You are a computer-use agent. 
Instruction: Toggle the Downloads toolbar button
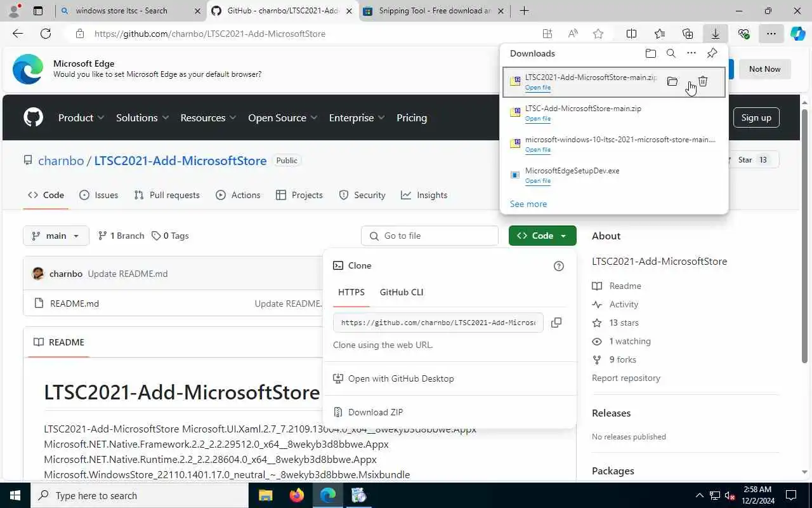[715, 34]
